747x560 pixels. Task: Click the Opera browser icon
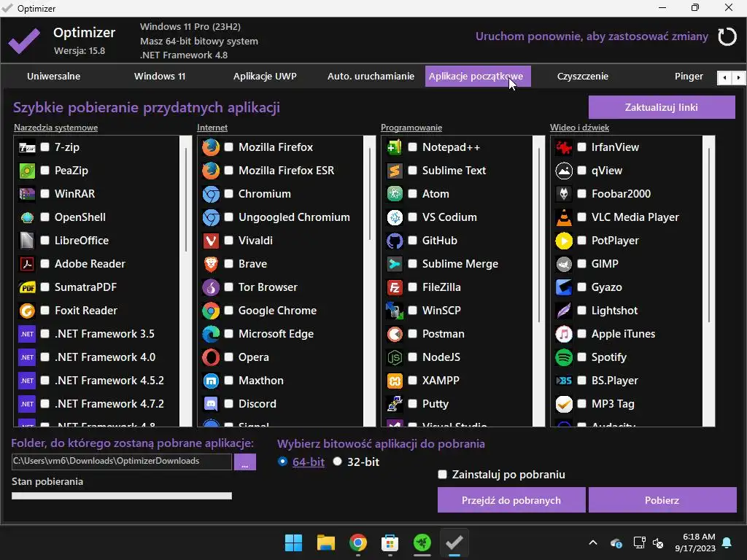coord(211,357)
